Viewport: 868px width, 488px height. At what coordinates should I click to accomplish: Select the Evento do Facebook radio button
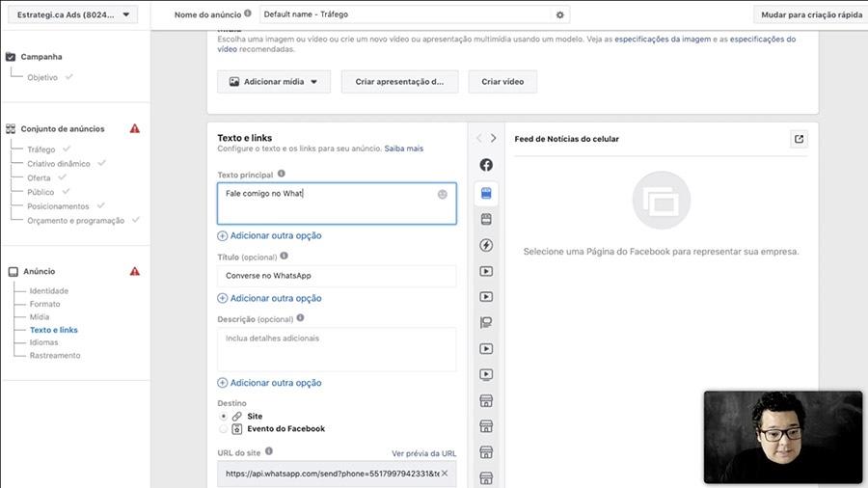pyautogui.click(x=223, y=429)
